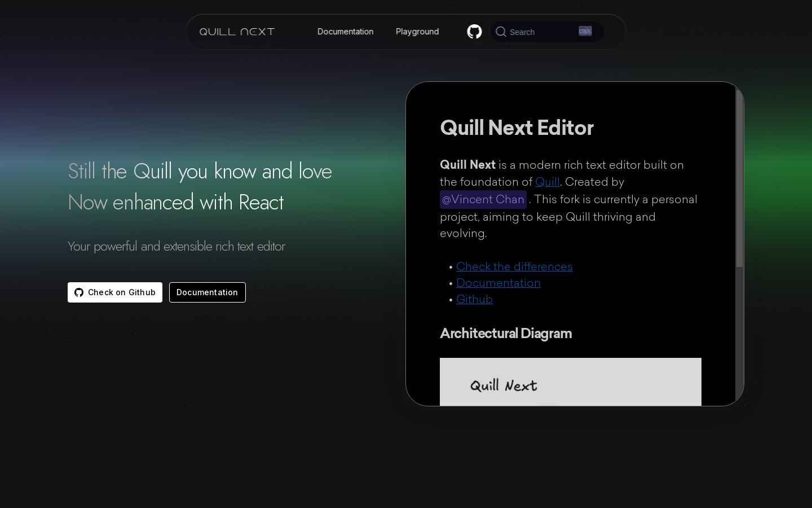The image size is (812, 508).
Task: Open the Documentation nav item
Action: coord(345,32)
